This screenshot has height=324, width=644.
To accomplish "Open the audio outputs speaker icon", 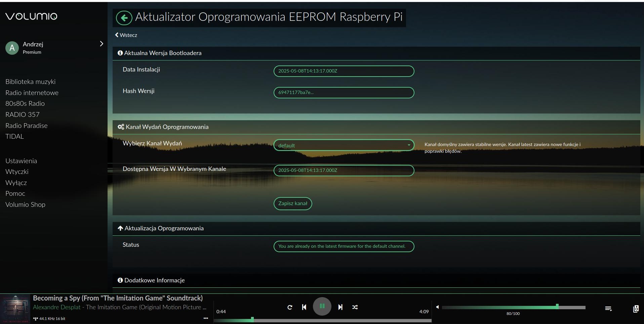I will [636, 309].
